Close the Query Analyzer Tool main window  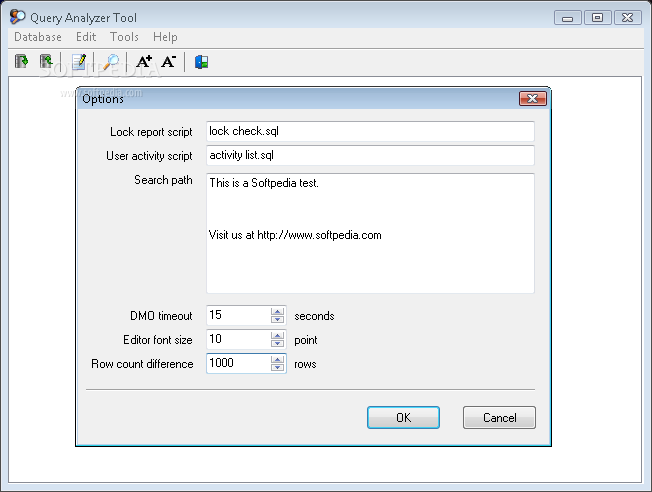click(627, 18)
